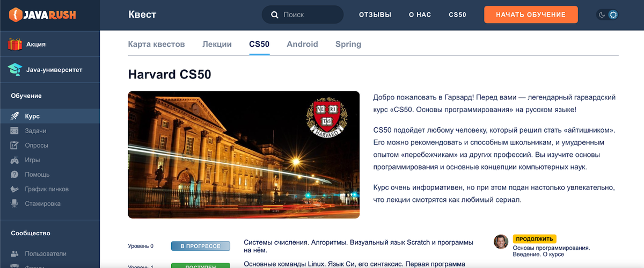Click the Сообщество section header
The image size is (644, 268).
pyautogui.click(x=31, y=233)
